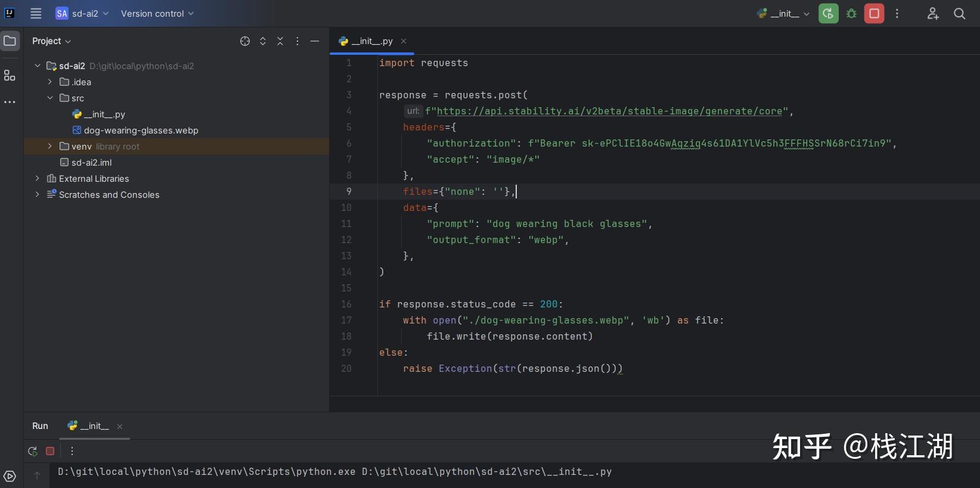The height and width of the screenshot is (488, 980).
Task: Hide the Project tool window panel
Action: pos(315,41)
